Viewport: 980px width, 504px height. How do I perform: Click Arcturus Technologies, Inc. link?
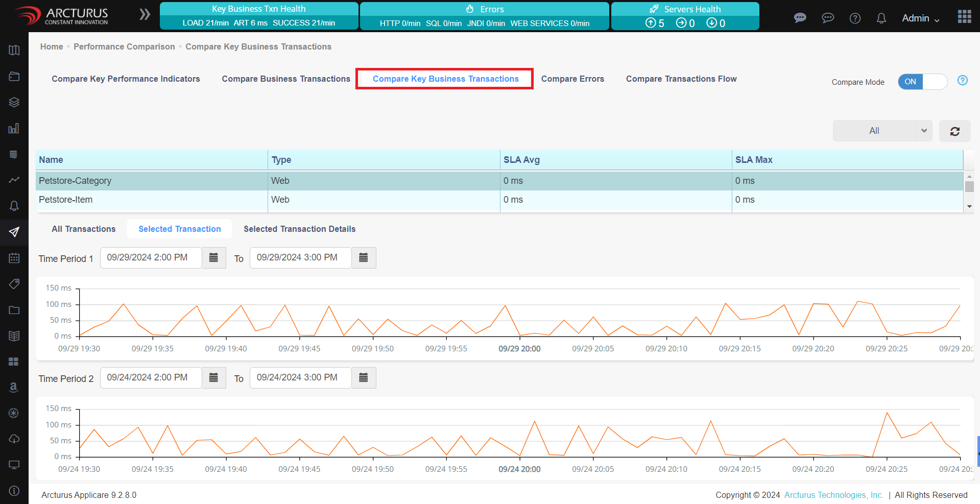[x=833, y=495]
